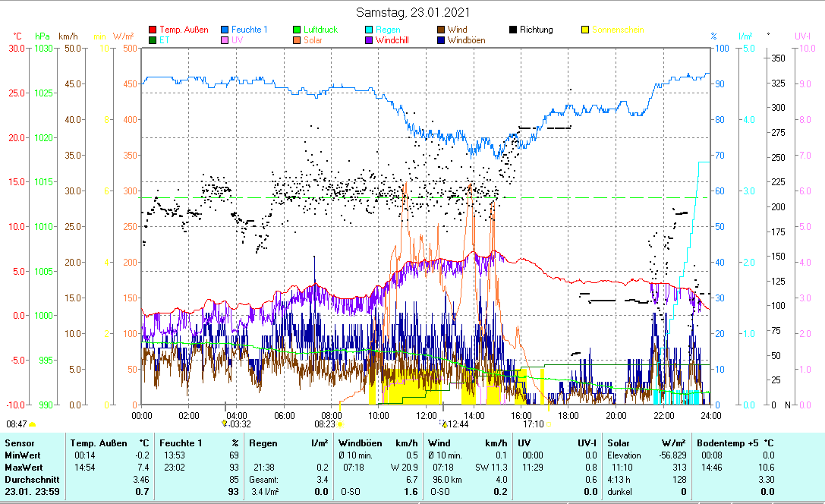Click the chart title Samstag, 23.01.2021
Screen dimensions: 825x504
[412, 12]
